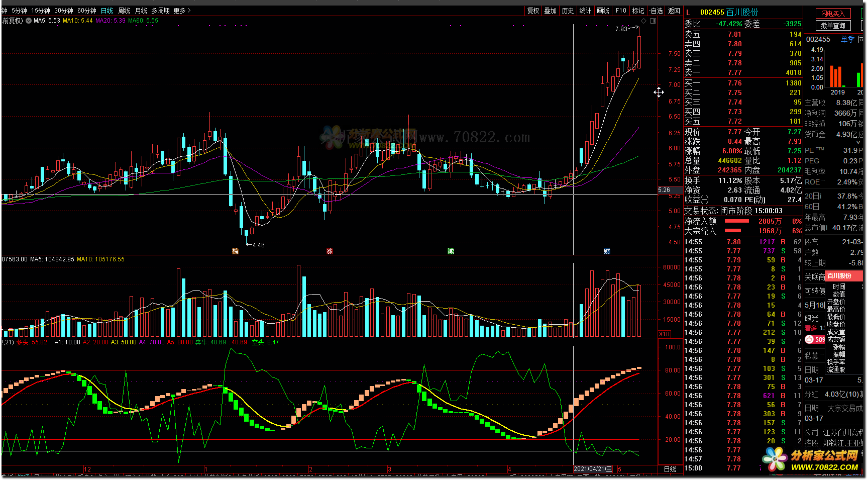Click the 2019 revenue bar chart
This screenshot has width=868, height=480.
[x=836, y=76]
